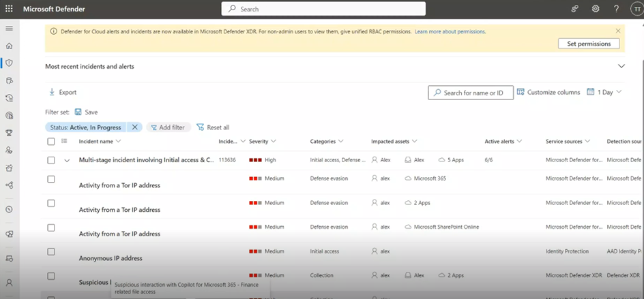Click the Set permissions button

[589, 44]
